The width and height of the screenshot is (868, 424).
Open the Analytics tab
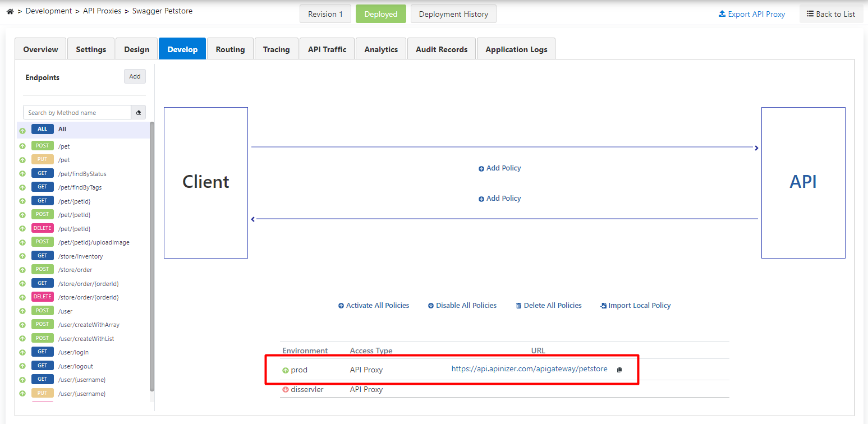(380, 49)
